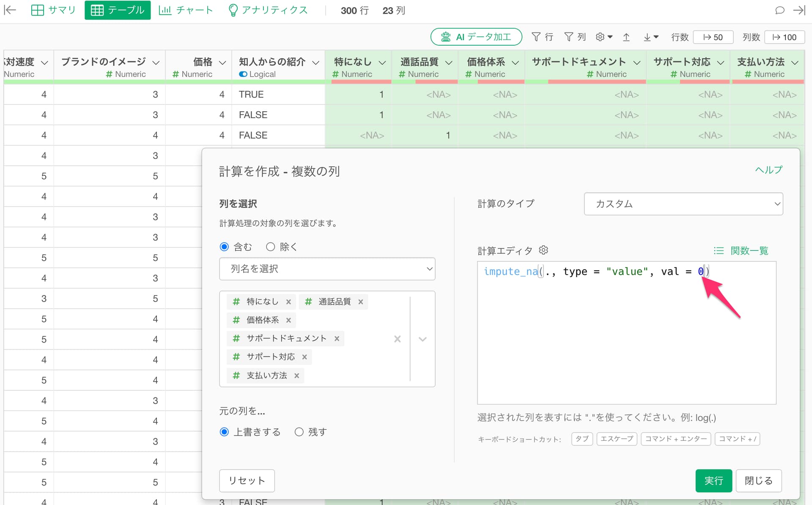Remove 通話品質 column tag
The width and height of the screenshot is (812, 505).
click(361, 302)
